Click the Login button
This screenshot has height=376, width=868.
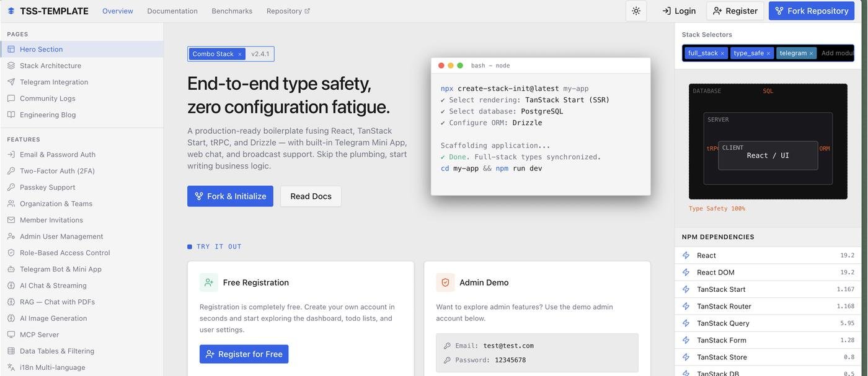click(x=679, y=11)
